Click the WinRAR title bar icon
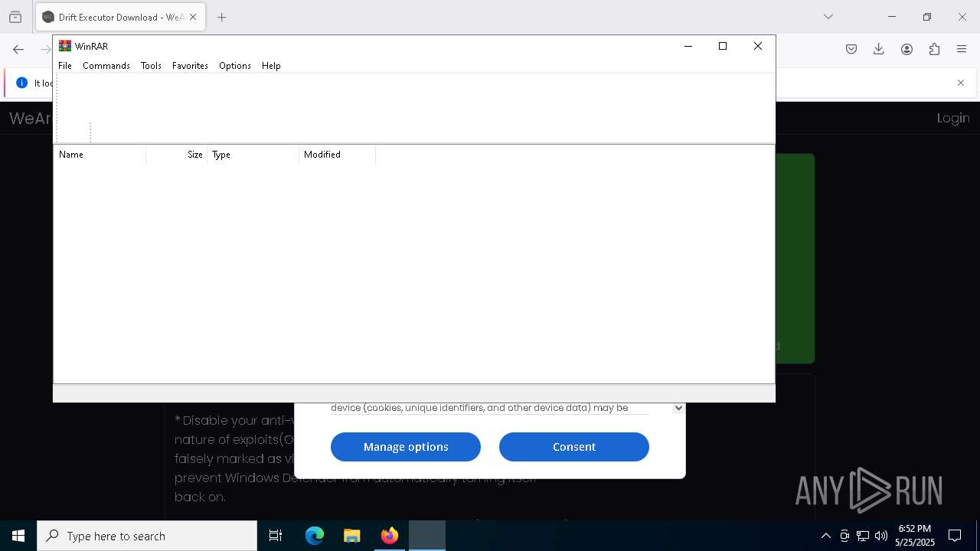980x551 pixels. pyautogui.click(x=65, y=46)
